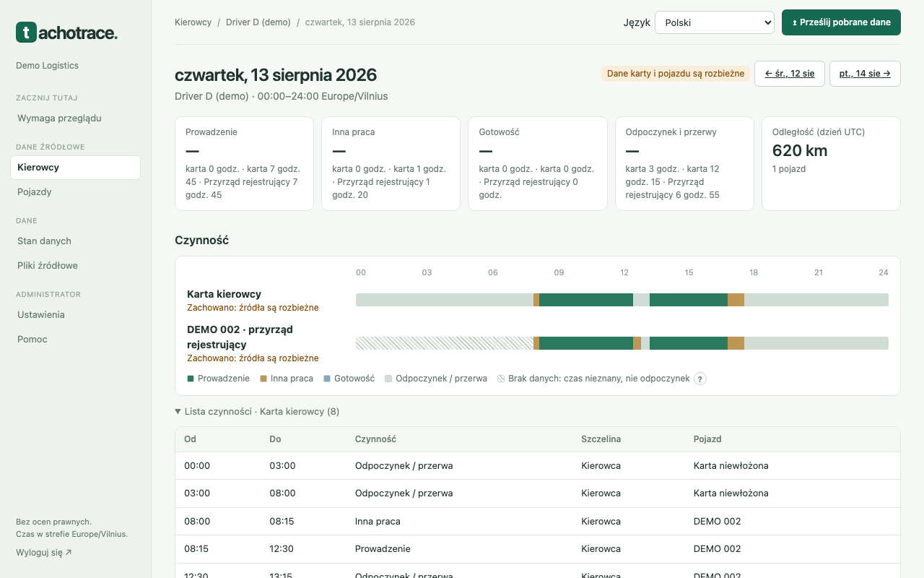
Task: Open Wymaga przeglądu in the sidebar
Action: (75, 118)
